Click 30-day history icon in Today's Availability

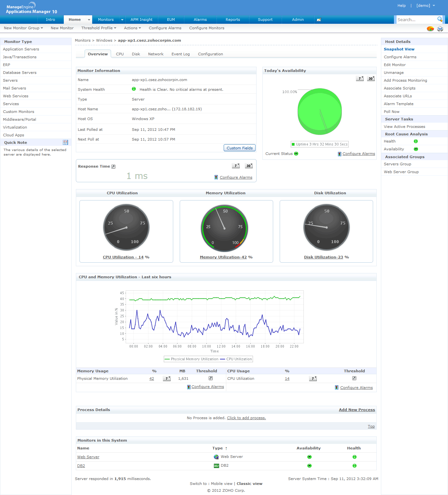pyautogui.click(x=371, y=78)
